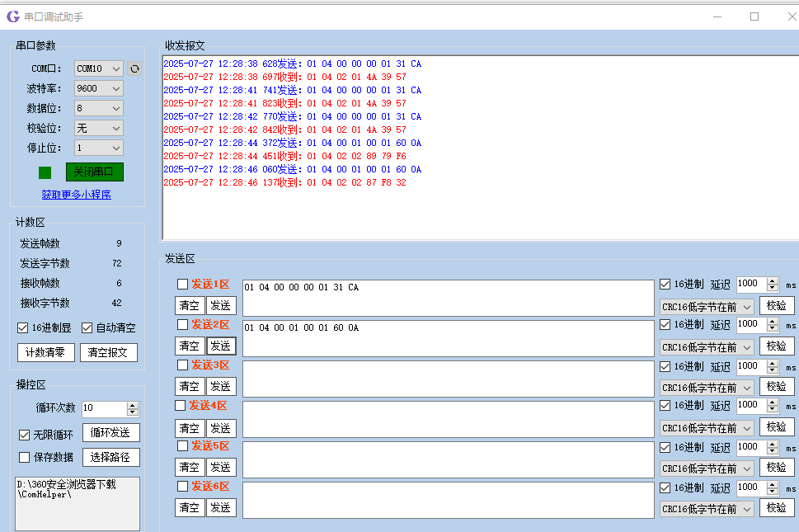799x532 pixels.
Task: Click the COM port refresh icon
Action: pyautogui.click(x=135, y=68)
